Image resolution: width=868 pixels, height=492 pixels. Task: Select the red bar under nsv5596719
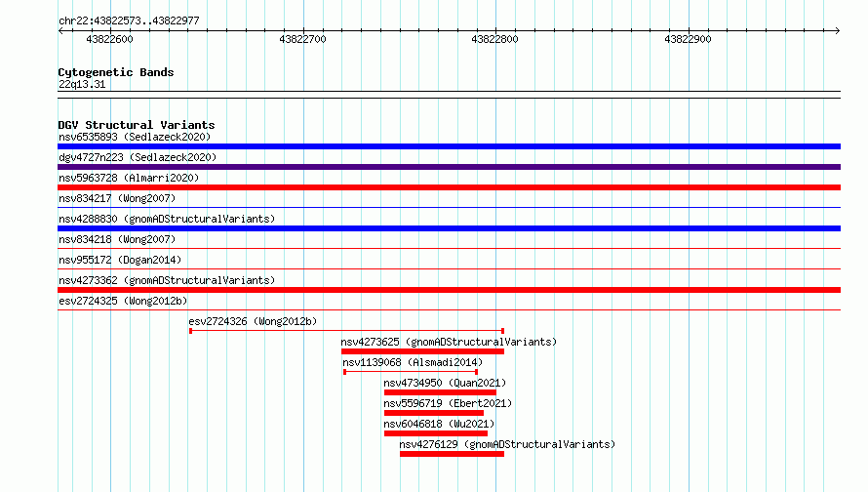tap(433, 413)
